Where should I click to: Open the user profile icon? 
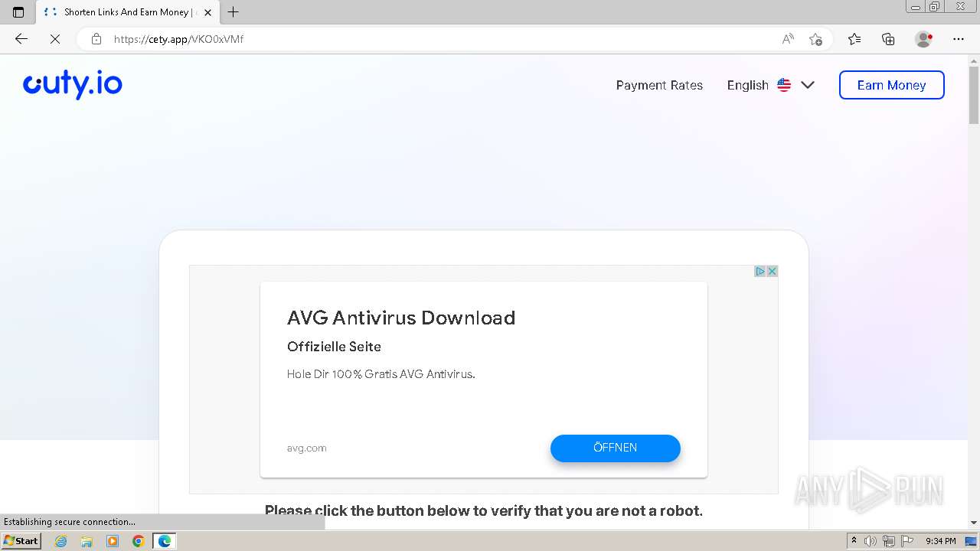tap(923, 39)
